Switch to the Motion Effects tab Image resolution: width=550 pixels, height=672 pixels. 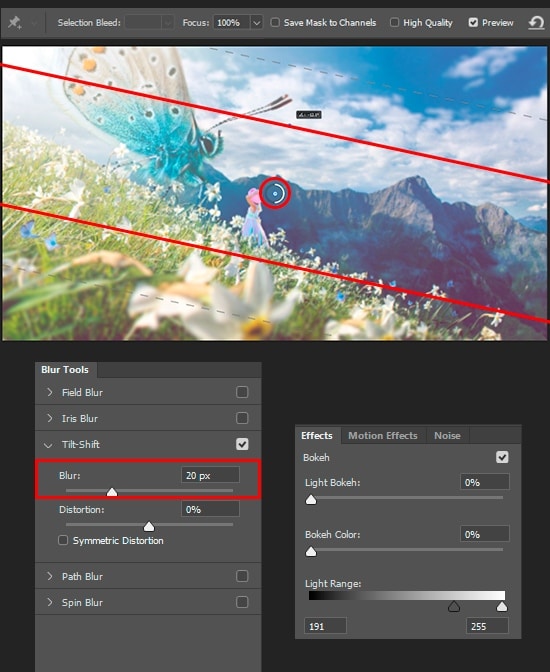point(383,435)
